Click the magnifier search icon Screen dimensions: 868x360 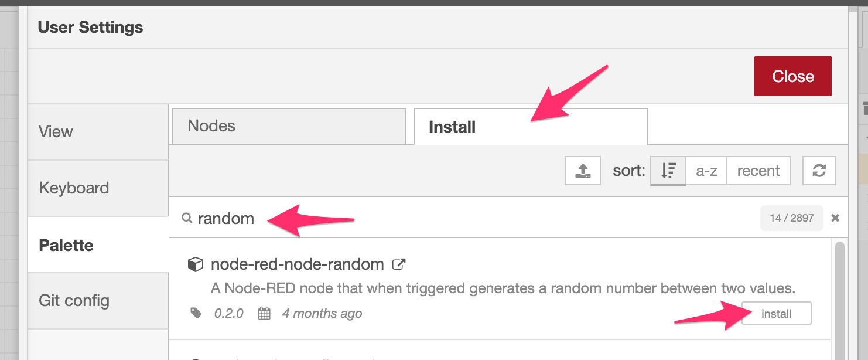click(187, 218)
